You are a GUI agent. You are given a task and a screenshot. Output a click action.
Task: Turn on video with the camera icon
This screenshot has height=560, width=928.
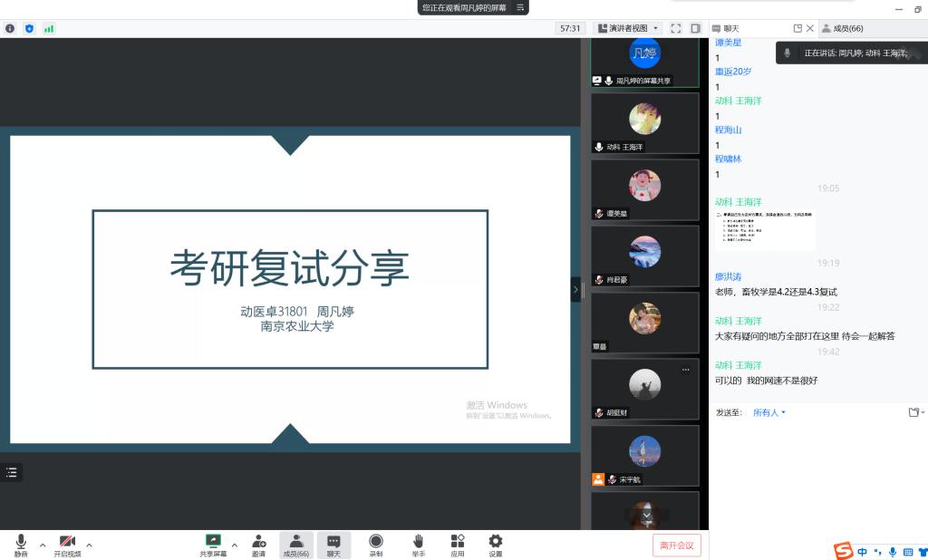pyautogui.click(x=67, y=542)
